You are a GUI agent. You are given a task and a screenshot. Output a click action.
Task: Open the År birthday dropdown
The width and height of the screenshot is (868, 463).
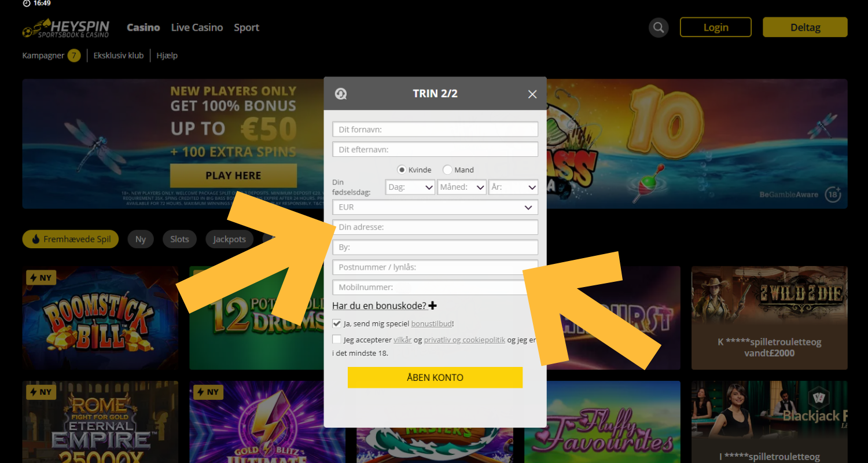point(513,187)
